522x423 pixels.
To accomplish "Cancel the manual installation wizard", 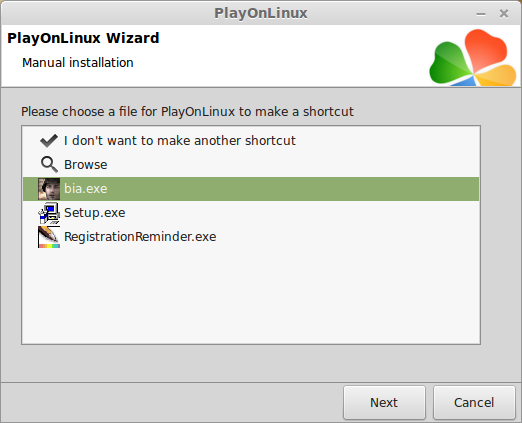I will pyautogui.click(x=474, y=402).
